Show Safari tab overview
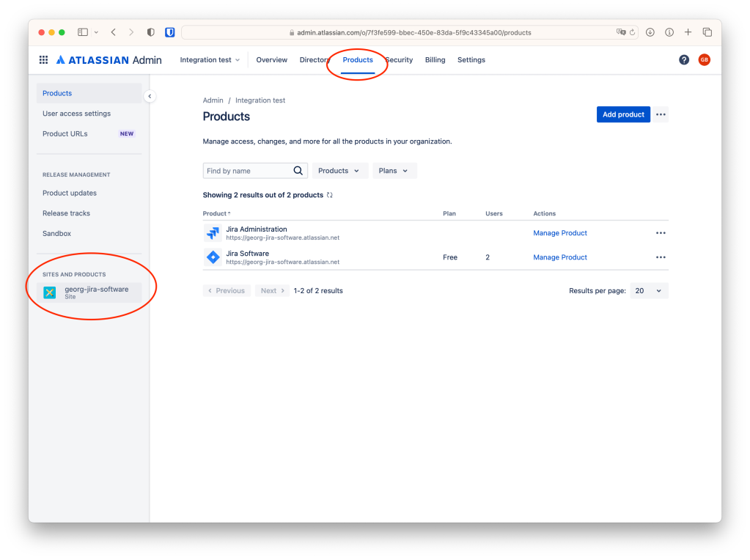The height and width of the screenshot is (560, 750). tap(707, 32)
